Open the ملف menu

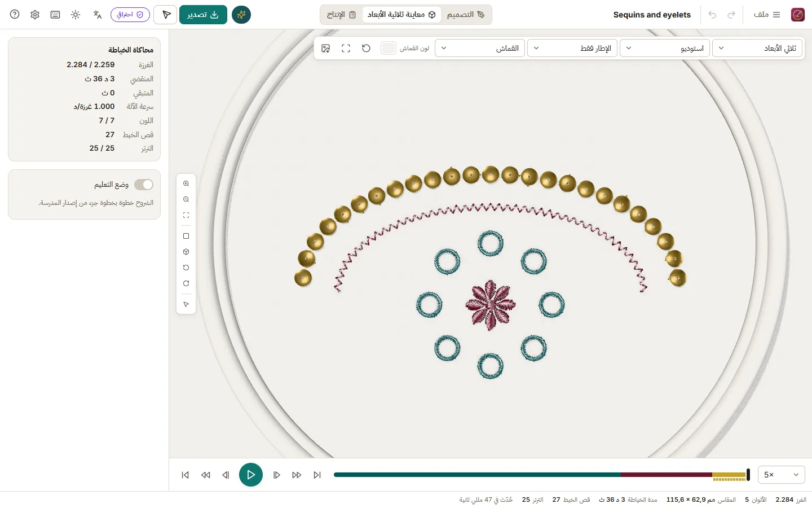tap(767, 15)
